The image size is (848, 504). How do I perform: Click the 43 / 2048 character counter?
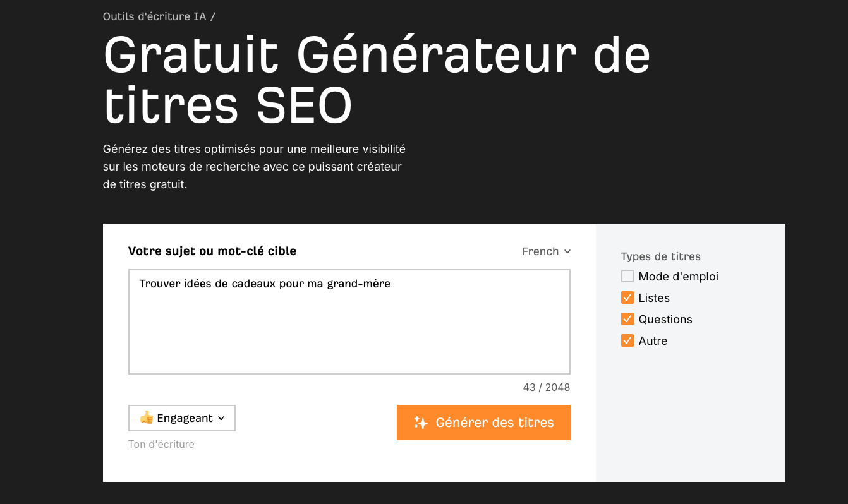(546, 387)
